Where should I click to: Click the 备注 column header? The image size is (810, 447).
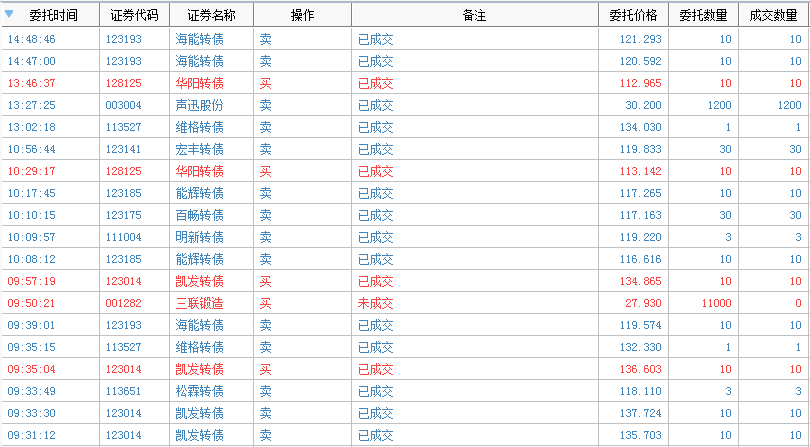pyautogui.click(x=475, y=15)
